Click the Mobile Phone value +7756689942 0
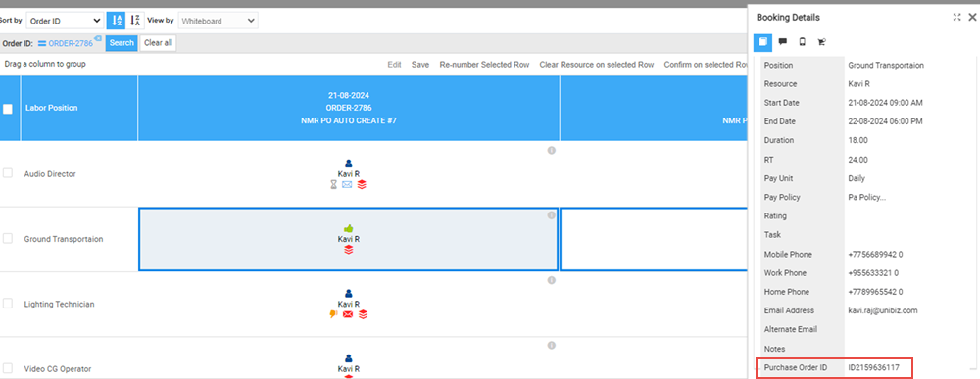 [x=875, y=254]
